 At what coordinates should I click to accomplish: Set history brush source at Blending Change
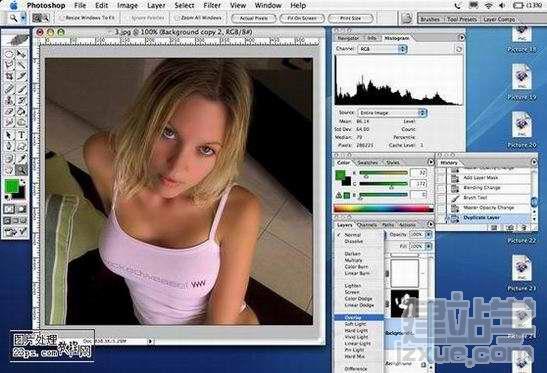pos(442,188)
